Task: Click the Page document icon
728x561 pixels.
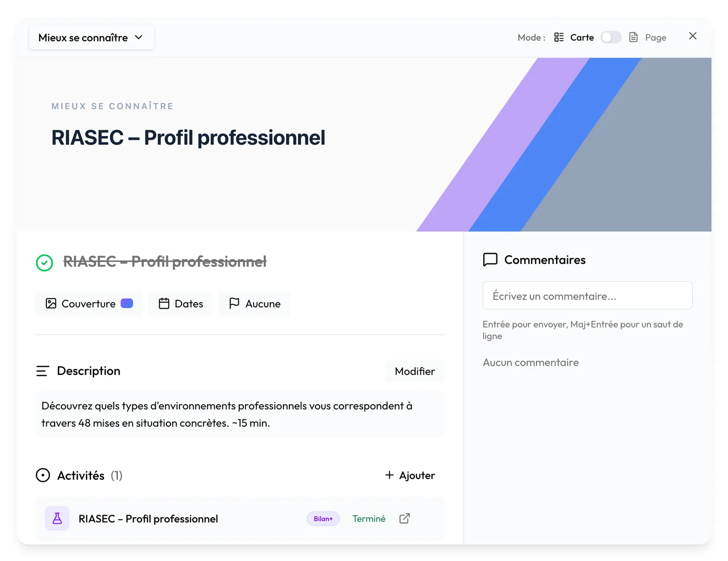Action: tap(633, 37)
